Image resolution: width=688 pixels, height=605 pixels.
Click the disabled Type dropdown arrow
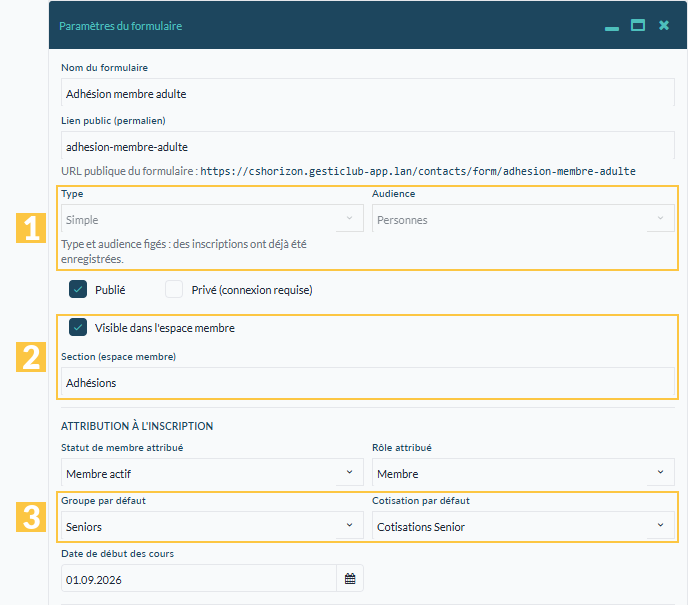349,218
